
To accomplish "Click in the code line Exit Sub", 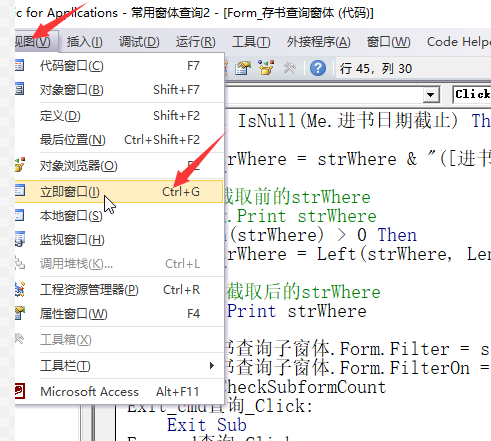I will 207,425.
